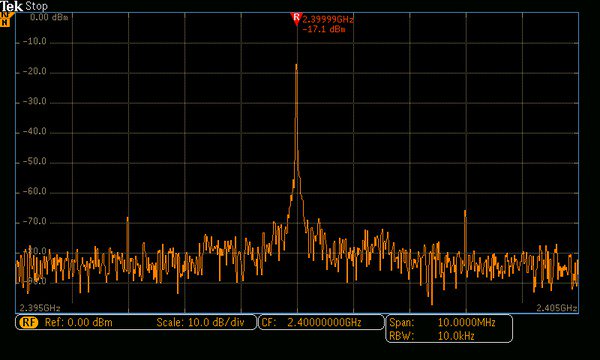Image resolution: width=600 pixels, height=360 pixels.
Task: Select the marker level readout -17.1 dBm
Action: click(x=324, y=29)
